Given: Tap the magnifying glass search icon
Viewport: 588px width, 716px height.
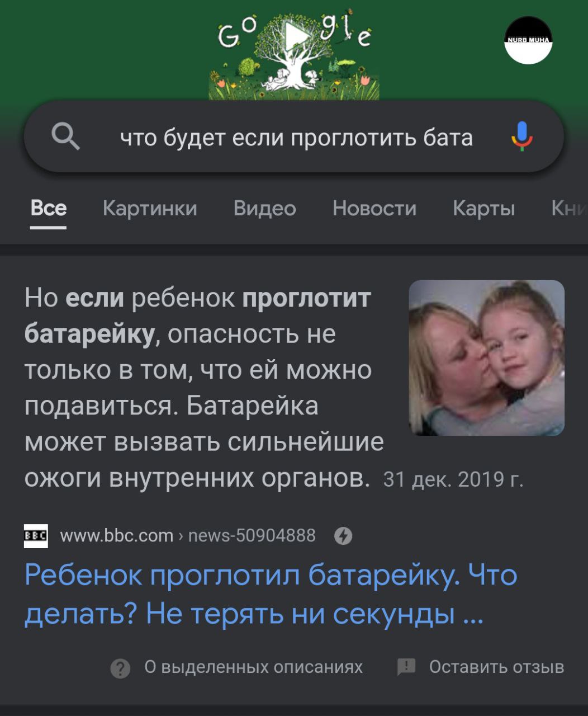Looking at the screenshot, I should [65, 137].
